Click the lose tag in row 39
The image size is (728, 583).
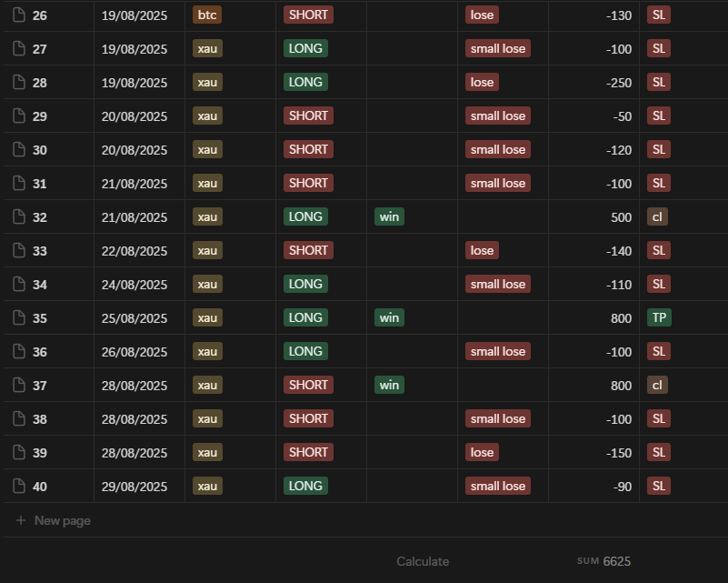click(x=482, y=453)
